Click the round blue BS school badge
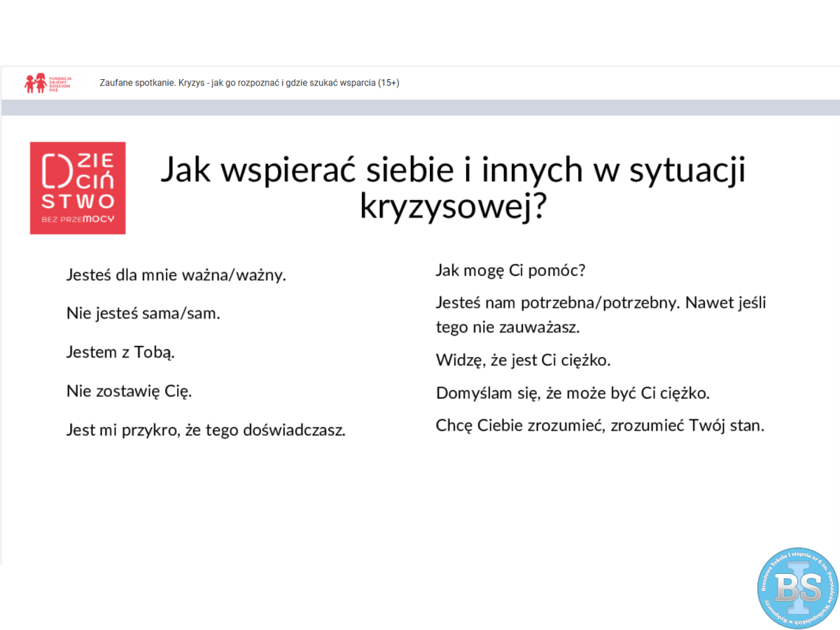 [798, 588]
